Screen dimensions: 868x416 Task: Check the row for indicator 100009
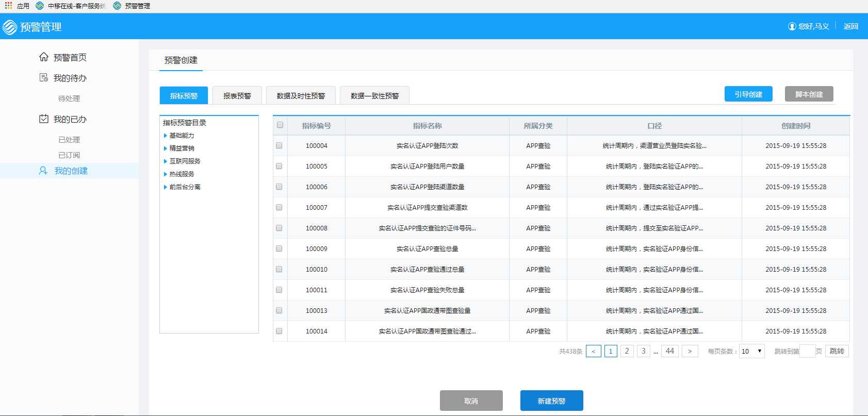pos(279,248)
